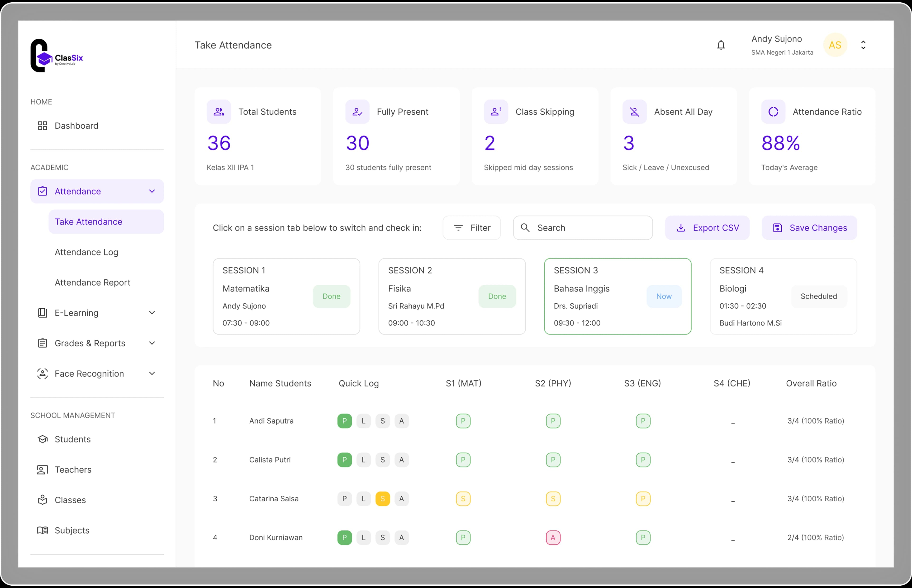This screenshot has width=912, height=588.
Task: Mark Doni Kurniawan as Absent (A)
Action: point(401,538)
